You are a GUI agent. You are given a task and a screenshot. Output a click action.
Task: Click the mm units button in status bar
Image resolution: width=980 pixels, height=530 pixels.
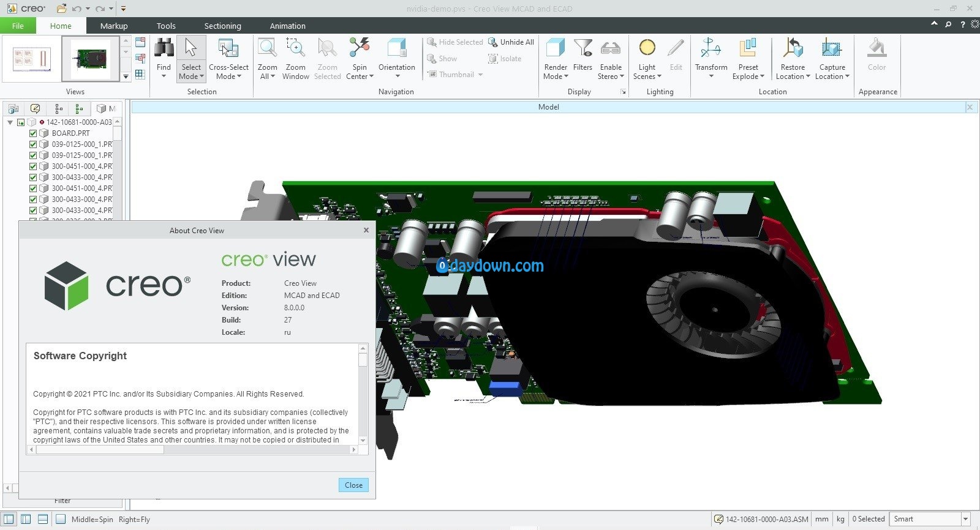tap(822, 519)
